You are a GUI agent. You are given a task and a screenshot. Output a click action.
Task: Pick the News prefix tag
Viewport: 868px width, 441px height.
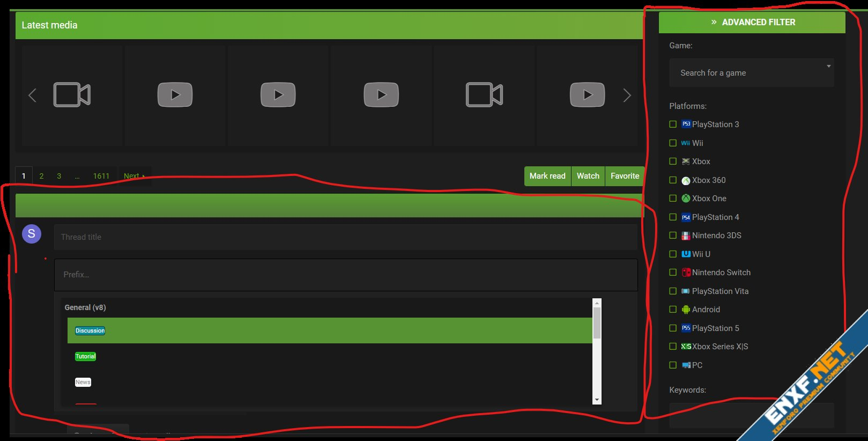[83, 382]
